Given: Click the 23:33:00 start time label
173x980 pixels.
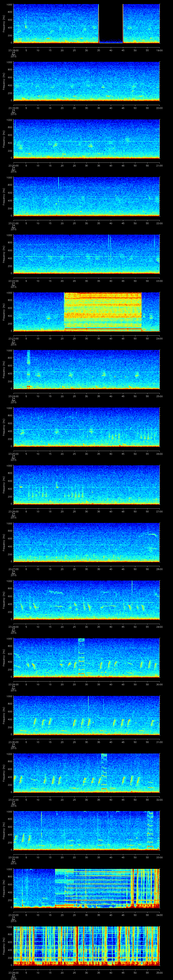Looking at the screenshot, I should pos(13,915).
